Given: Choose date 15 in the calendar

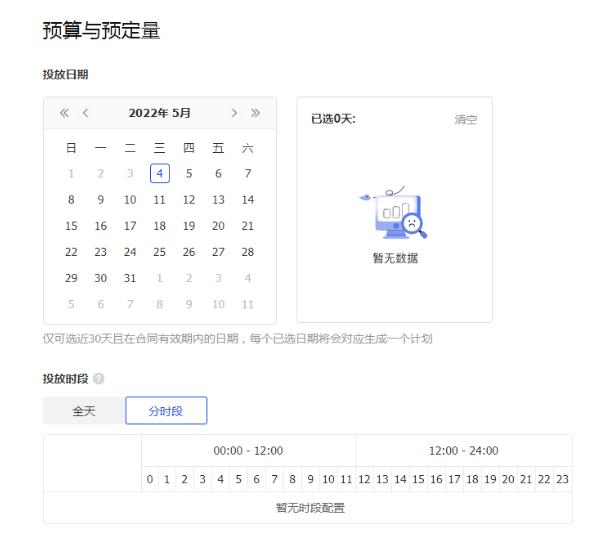Looking at the screenshot, I should [x=71, y=226].
